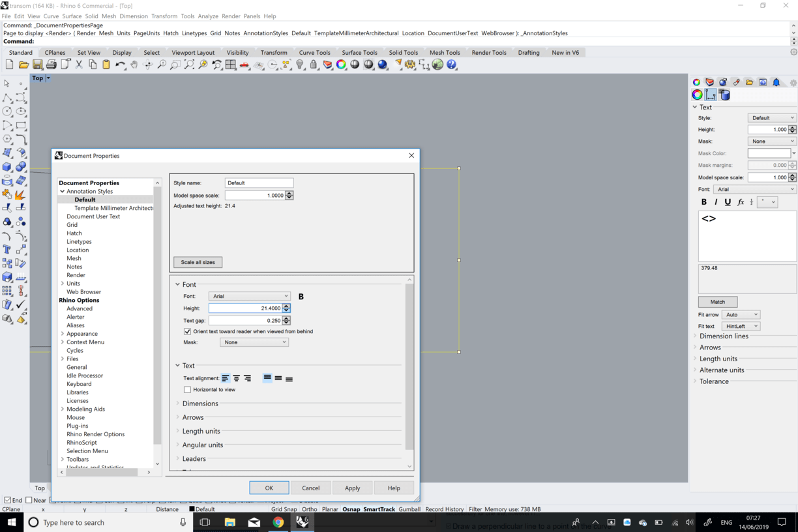Click the Undo arrow icon
The image size is (798, 532).
pyautogui.click(x=120, y=65)
